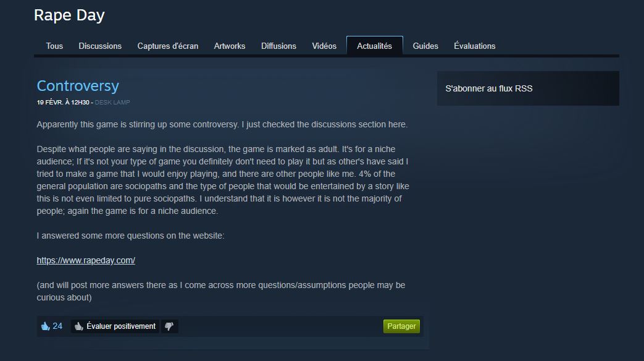Screen dimensions: 644x361
Task: Follow the underlined https website link
Action: pyautogui.click(x=86, y=261)
